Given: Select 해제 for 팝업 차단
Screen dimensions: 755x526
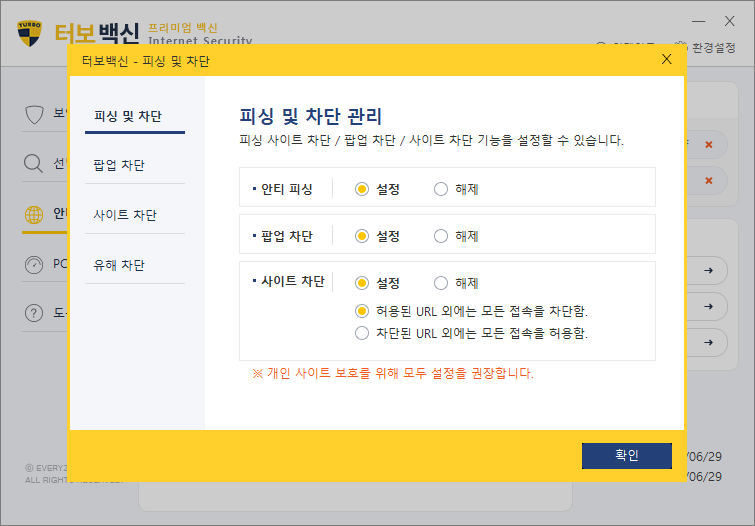Looking at the screenshot, I should point(441,236).
